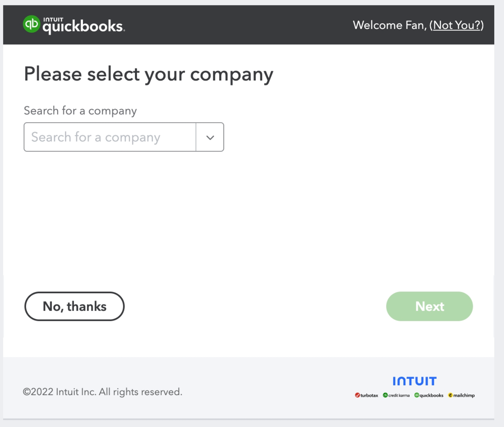Click the yellow Mailchimp icon
This screenshot has width=504, height=427.
pyautogui.click(x=450, y=395)
